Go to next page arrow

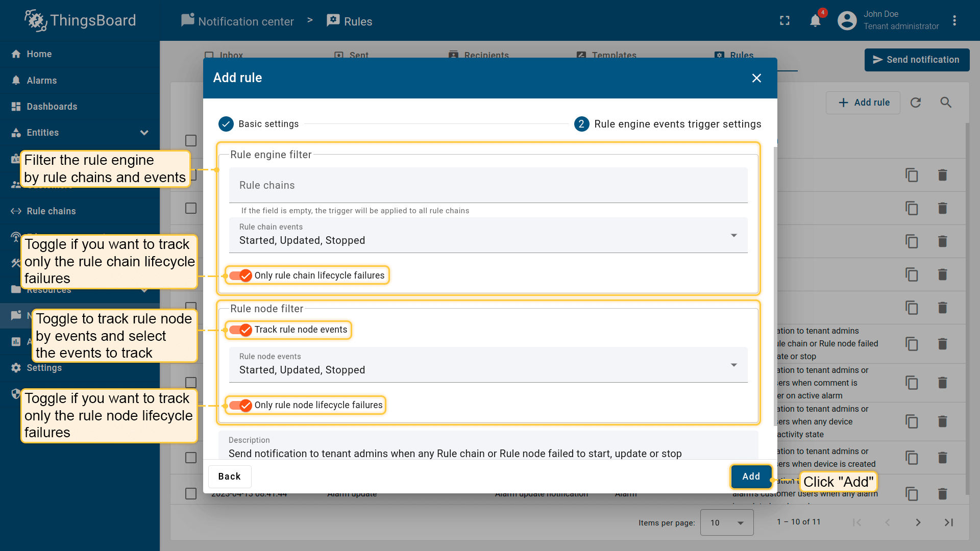(x=918, y=522)
